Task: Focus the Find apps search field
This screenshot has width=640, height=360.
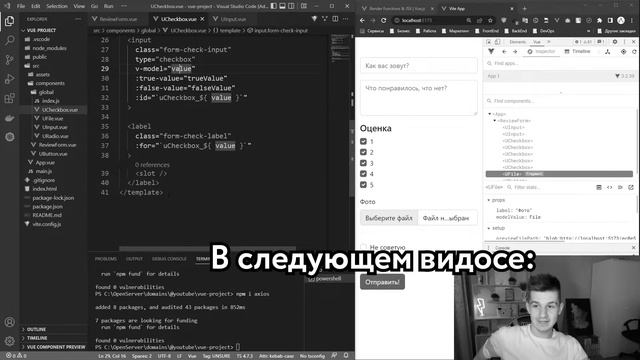Action: coord(559,63)
